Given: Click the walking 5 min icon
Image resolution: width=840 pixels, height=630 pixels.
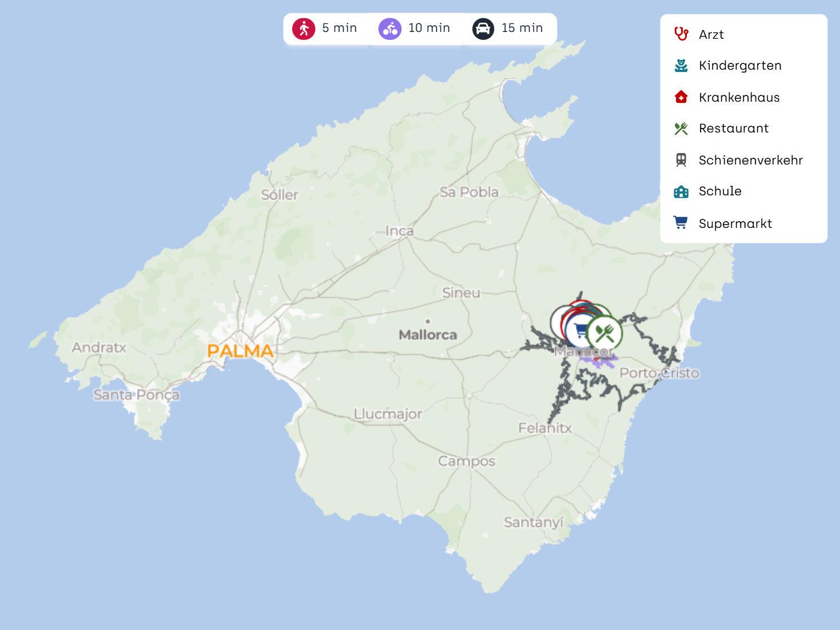Looking at the screenshot, I should (x=303, y=29).
